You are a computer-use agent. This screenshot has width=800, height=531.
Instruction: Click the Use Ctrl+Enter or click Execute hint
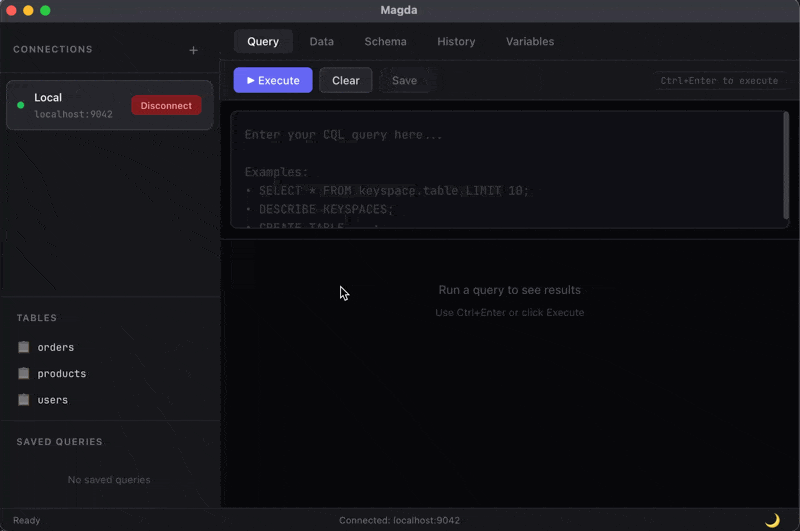(510, 312)
